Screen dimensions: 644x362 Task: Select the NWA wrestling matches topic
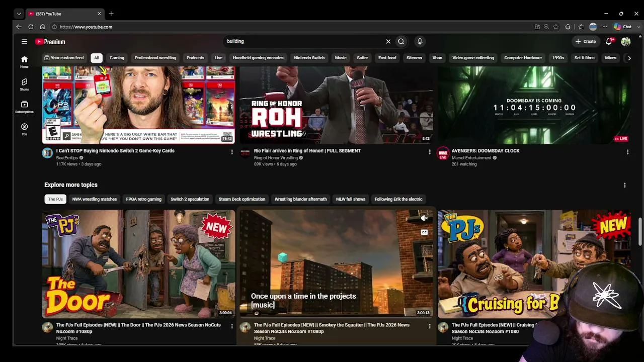click(x=95, y=199)
